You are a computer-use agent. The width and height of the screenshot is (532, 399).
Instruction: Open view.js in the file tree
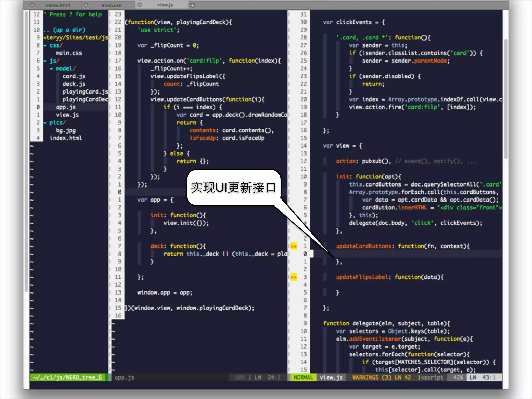click(68, 115)
